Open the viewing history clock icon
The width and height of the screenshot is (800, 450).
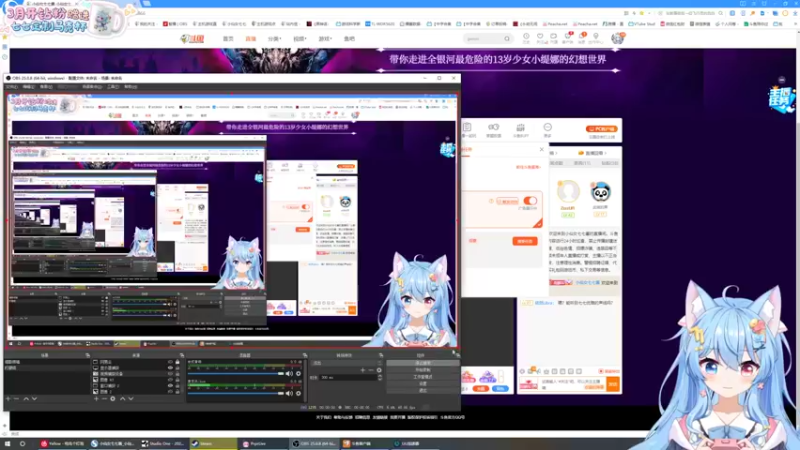click(x=526, y=36)
